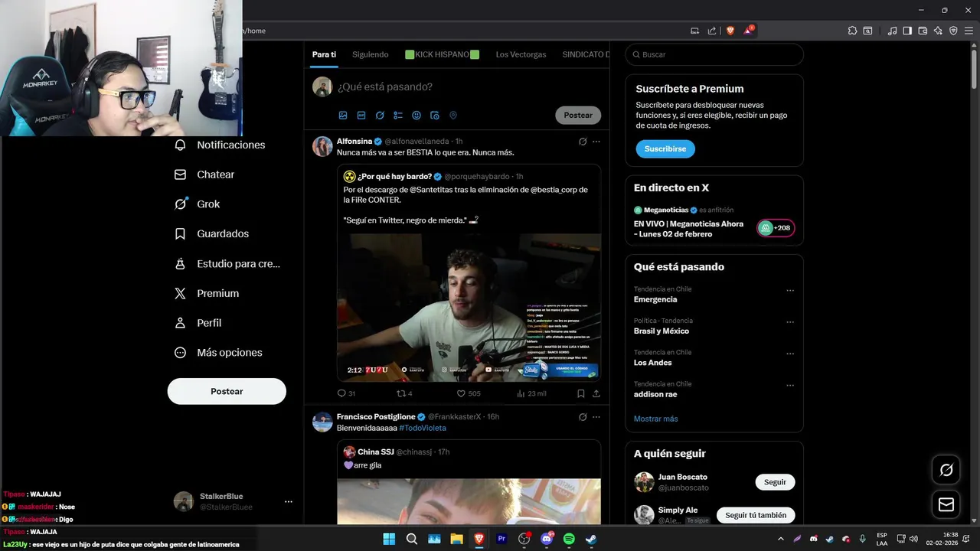Open the KICK HISPANO tab

pos(442,54)
